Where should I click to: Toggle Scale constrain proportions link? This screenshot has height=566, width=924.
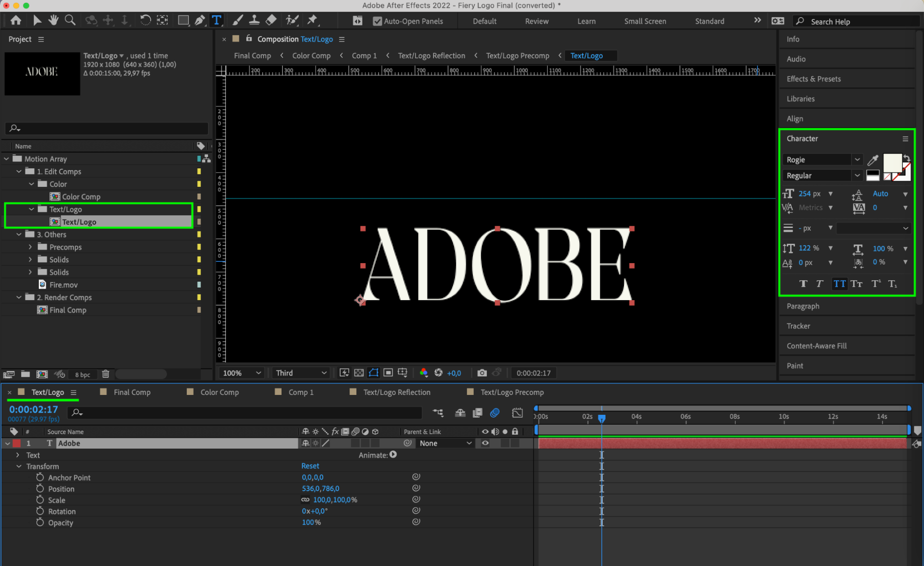(x=305, y=500)
